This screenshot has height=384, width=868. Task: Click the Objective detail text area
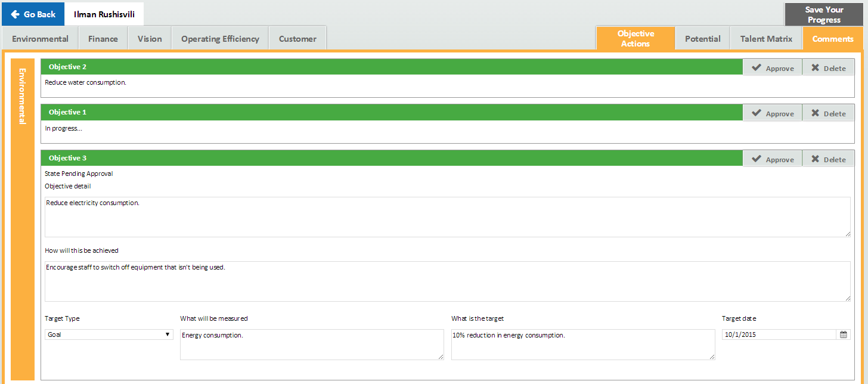coord(447,217)
